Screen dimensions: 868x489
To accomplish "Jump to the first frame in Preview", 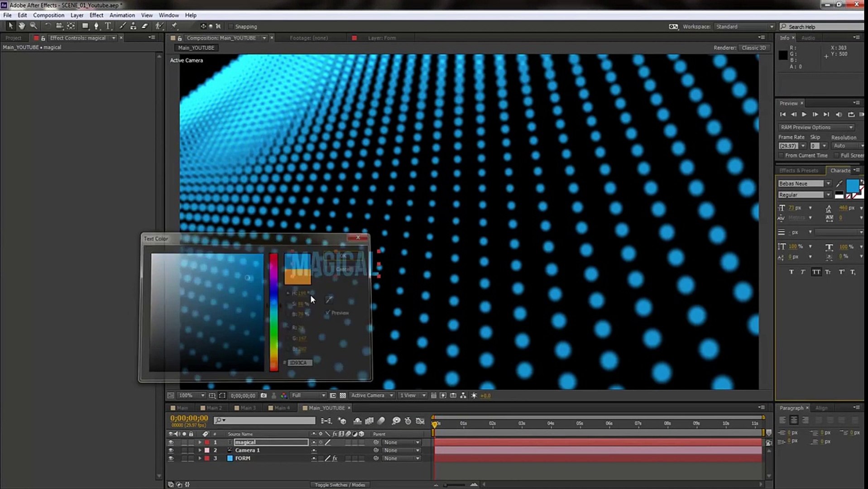I will pos(783,115).
